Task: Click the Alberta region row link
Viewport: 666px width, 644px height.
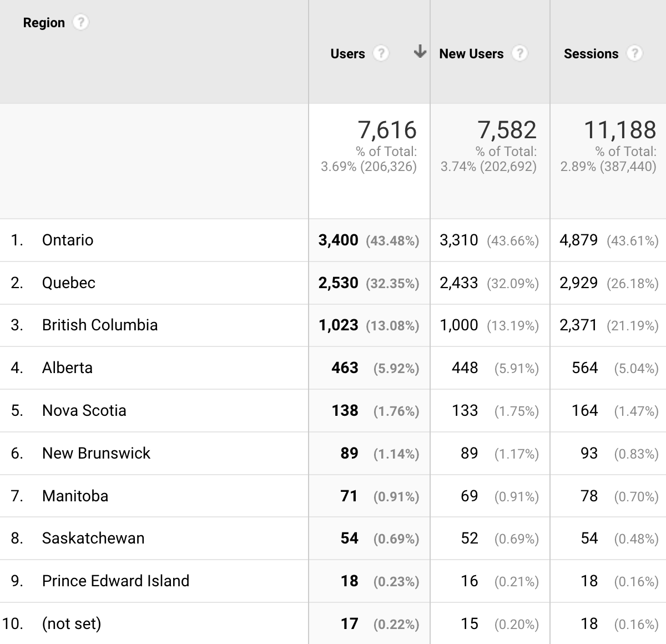Action: click(x=67, y=368)
